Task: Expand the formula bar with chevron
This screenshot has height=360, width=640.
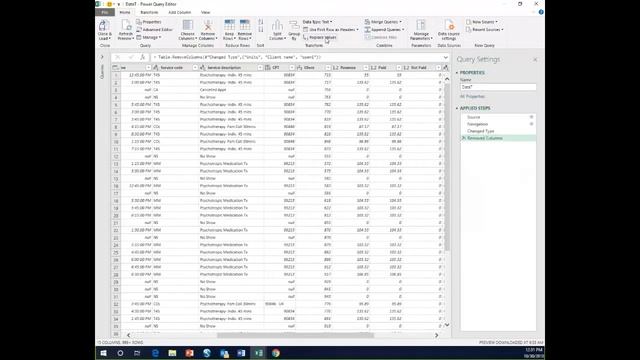Action: [446, 58]
